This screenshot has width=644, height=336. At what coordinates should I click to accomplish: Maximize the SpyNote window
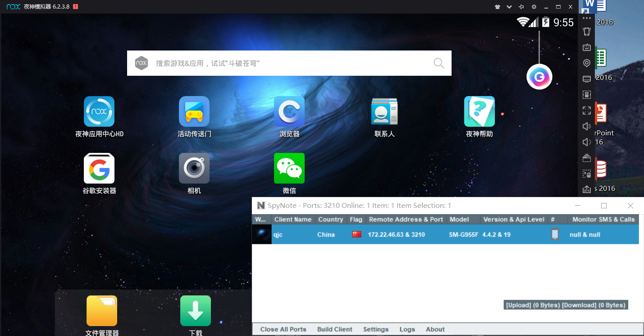(x=604, y=206)
